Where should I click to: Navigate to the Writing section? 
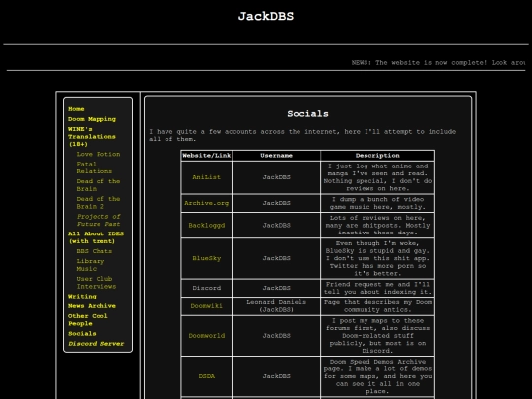point(82,297)
